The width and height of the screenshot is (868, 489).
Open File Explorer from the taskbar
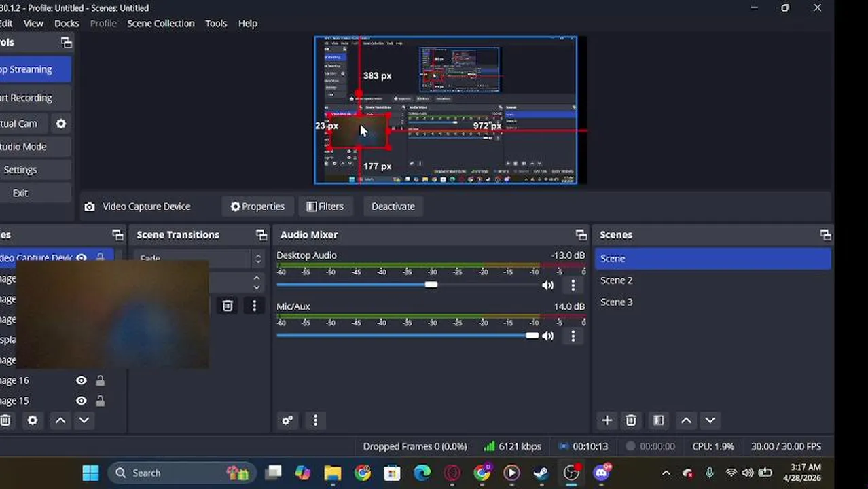[332, 473]
